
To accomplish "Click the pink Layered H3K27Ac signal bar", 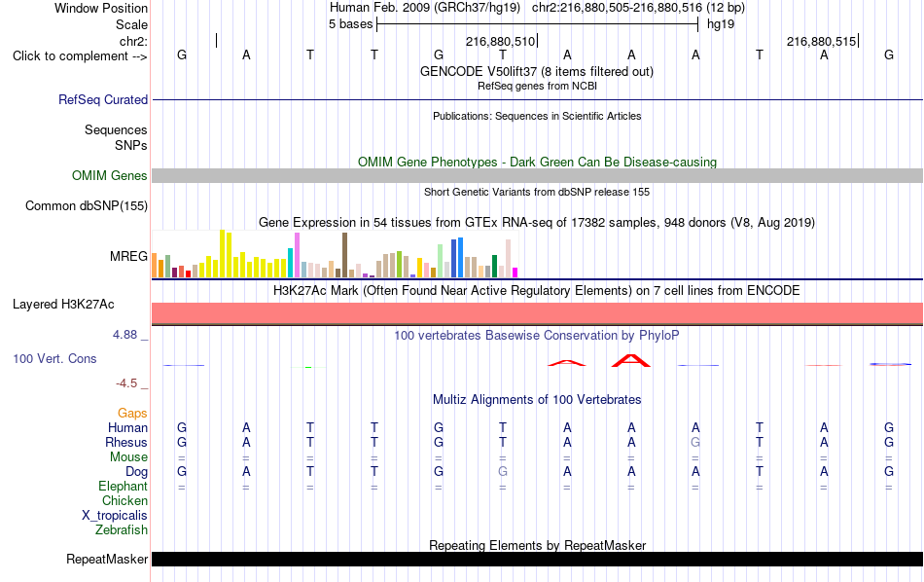I will click(x=537, y=313).
